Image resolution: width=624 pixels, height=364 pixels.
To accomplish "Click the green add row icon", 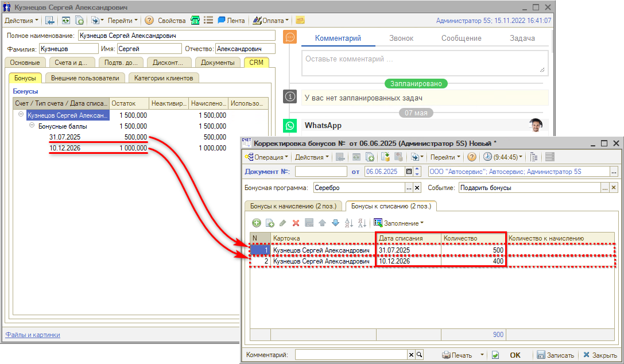I will (x=257, y=223).
